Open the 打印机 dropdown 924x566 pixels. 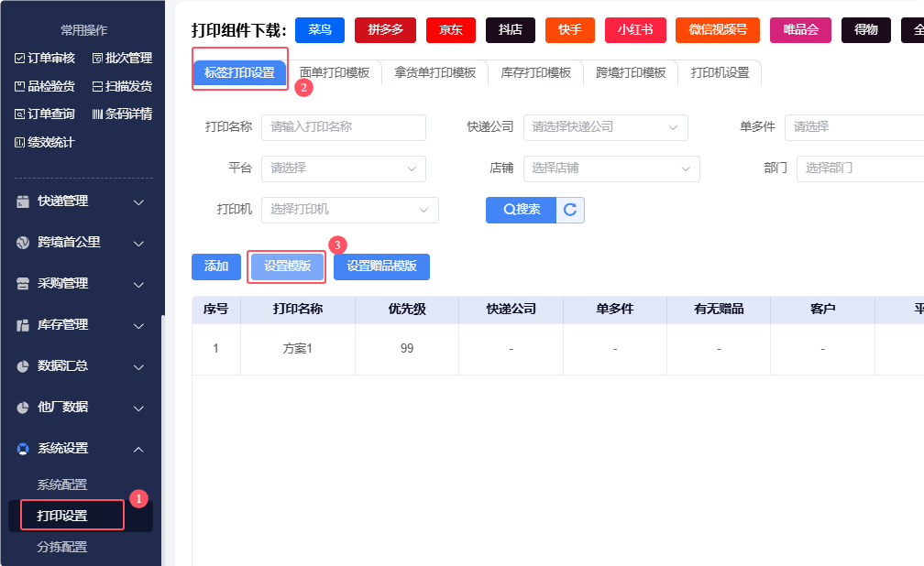point(350,210)
